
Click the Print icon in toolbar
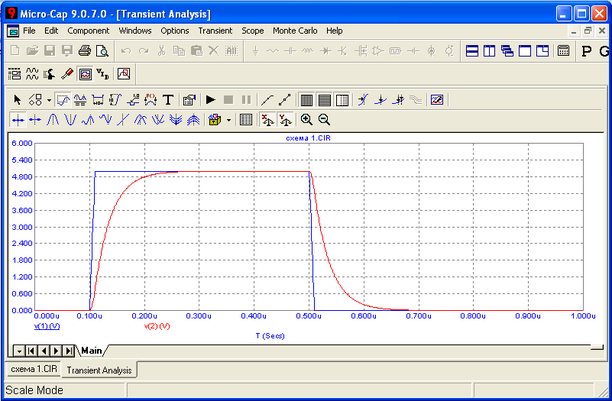(85, 50)
